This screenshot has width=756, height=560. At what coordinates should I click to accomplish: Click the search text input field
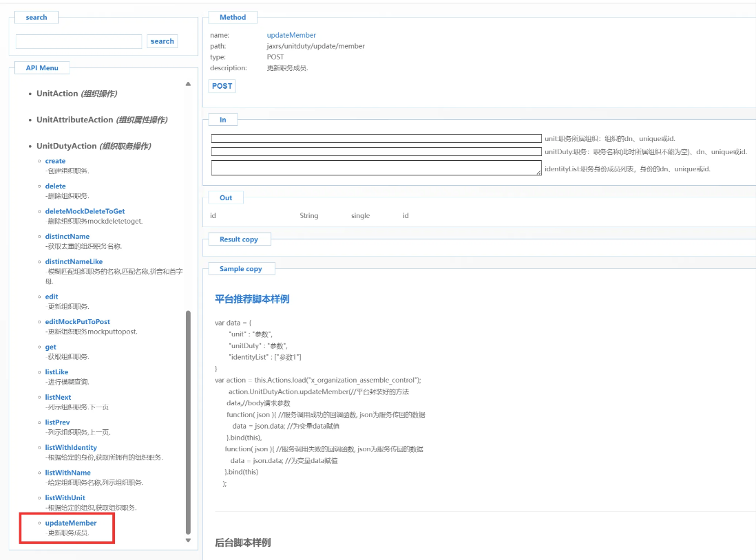[x=78, y=42]
